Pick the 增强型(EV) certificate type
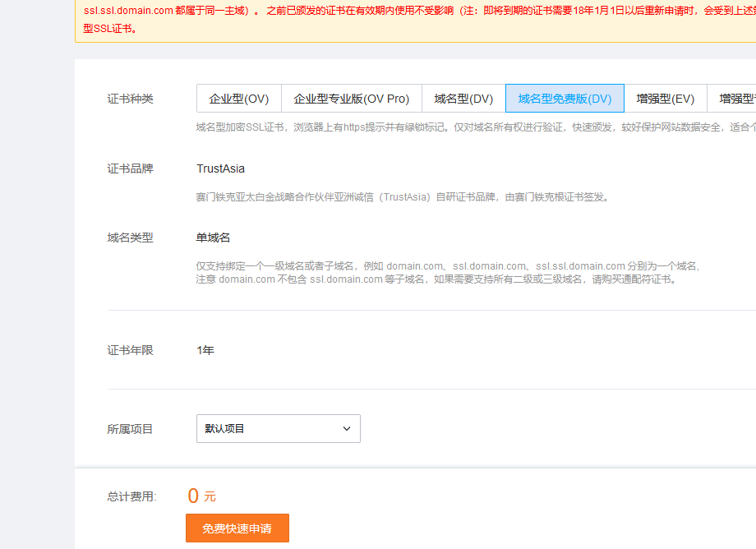 point(666,99)
